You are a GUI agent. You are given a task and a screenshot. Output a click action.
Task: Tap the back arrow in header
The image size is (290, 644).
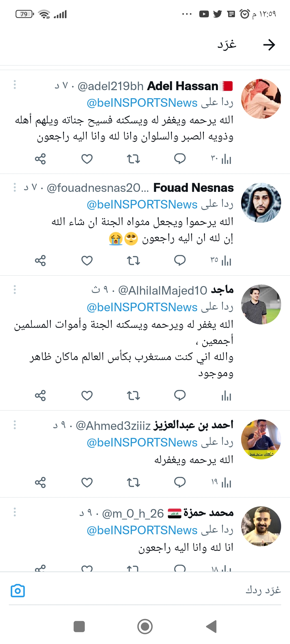(269, 45)
